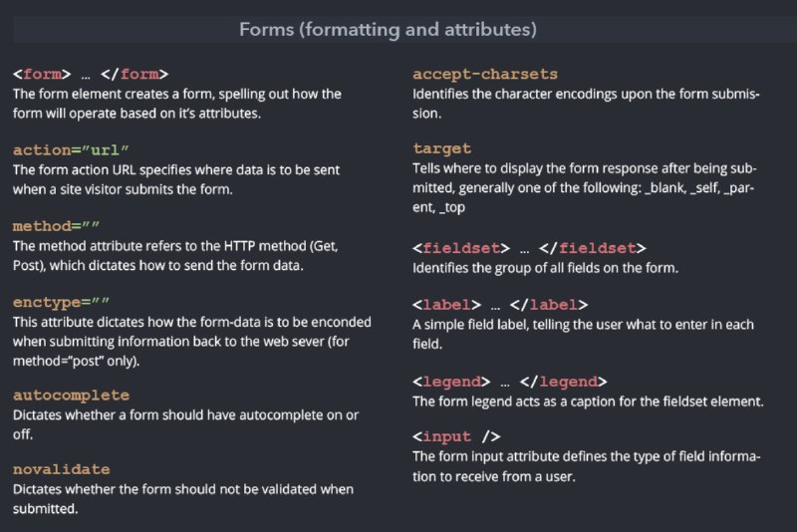
Task: Click the novalidate attribute heading
Action: pyautogui.click(x=62, y=469)
